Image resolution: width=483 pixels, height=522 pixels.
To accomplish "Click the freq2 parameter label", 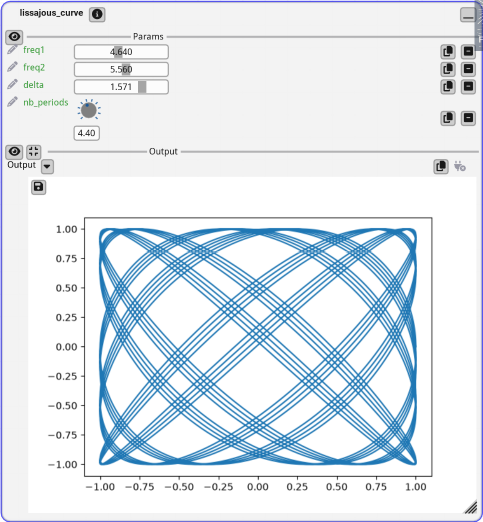I will tap(34, 67).
